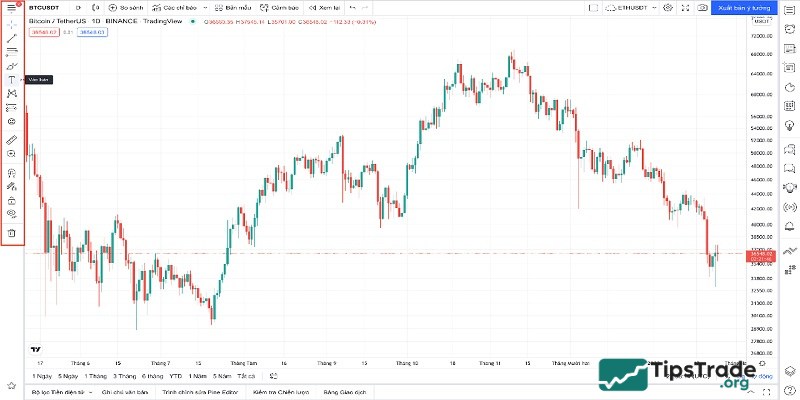Open the 'Bảng Giao dịch' trading panel tab
Viewport: 800px width, 400px height.
(x=345, y=393)
